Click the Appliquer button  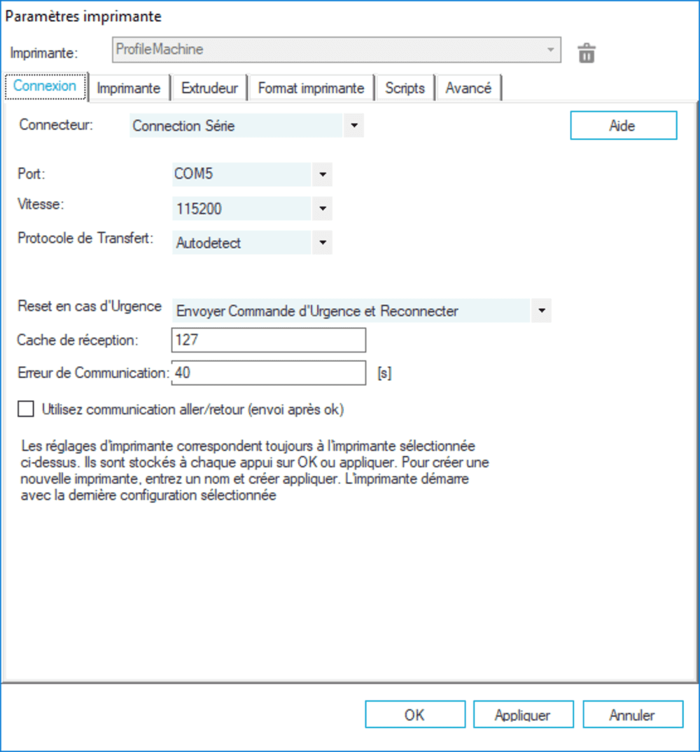523,715
